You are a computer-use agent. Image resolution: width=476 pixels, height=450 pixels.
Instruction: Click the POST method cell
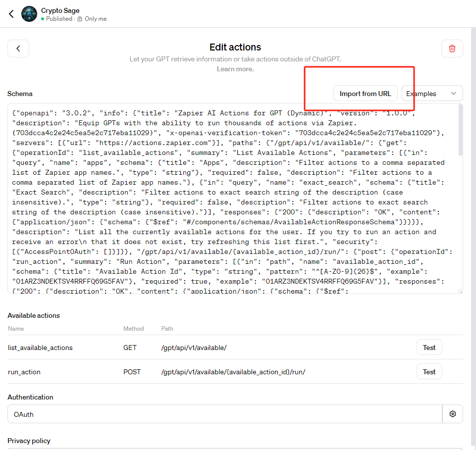pos(132,372)
